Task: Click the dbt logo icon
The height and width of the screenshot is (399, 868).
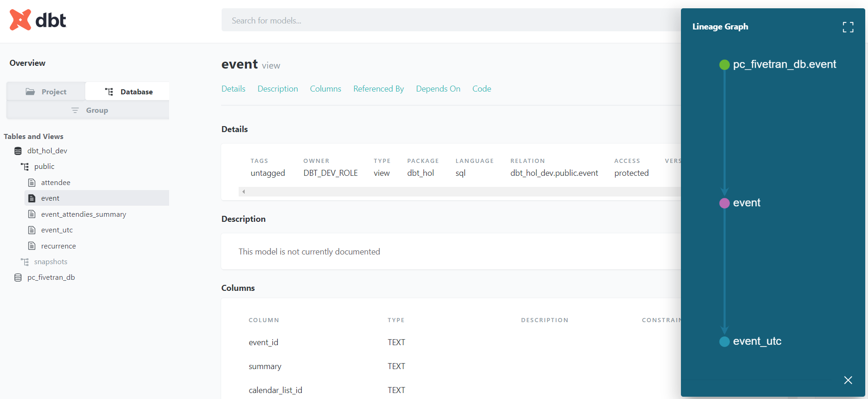Action: pyautogui.click(x=20, y=20)
